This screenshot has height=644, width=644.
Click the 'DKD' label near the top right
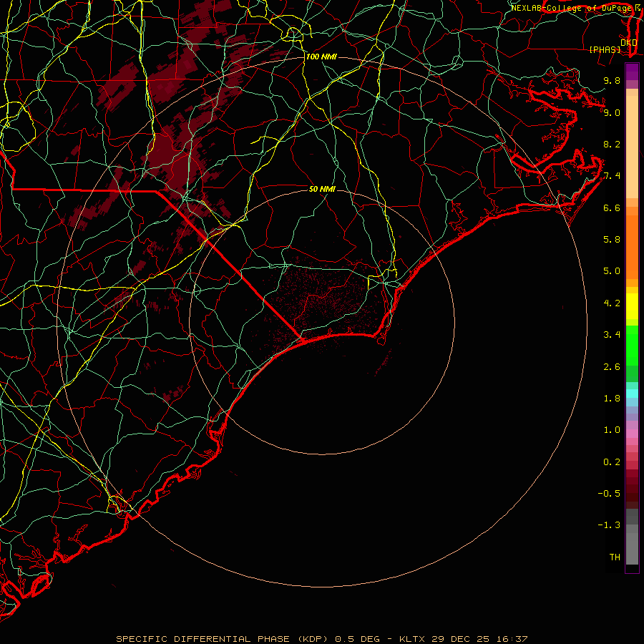628,42
